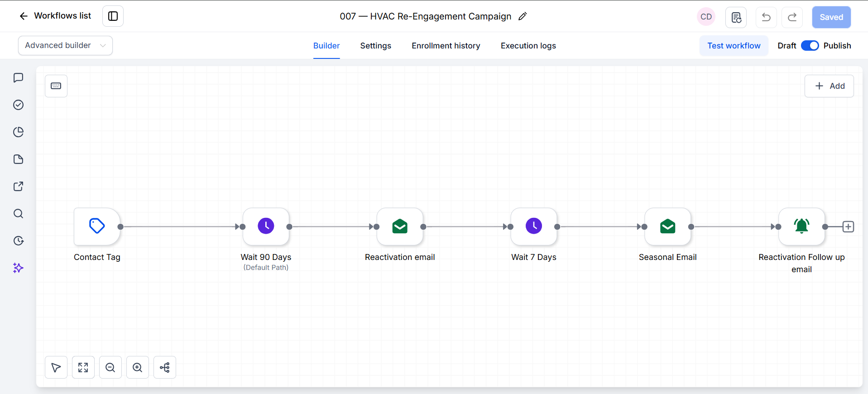
Task: Add a step via plus connector
Action: (848, 227)
